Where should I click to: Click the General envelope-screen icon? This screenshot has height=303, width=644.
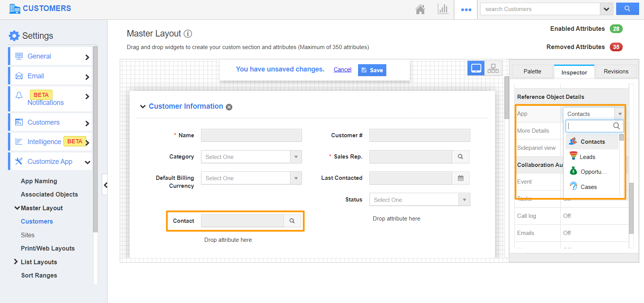coord(19,56)
